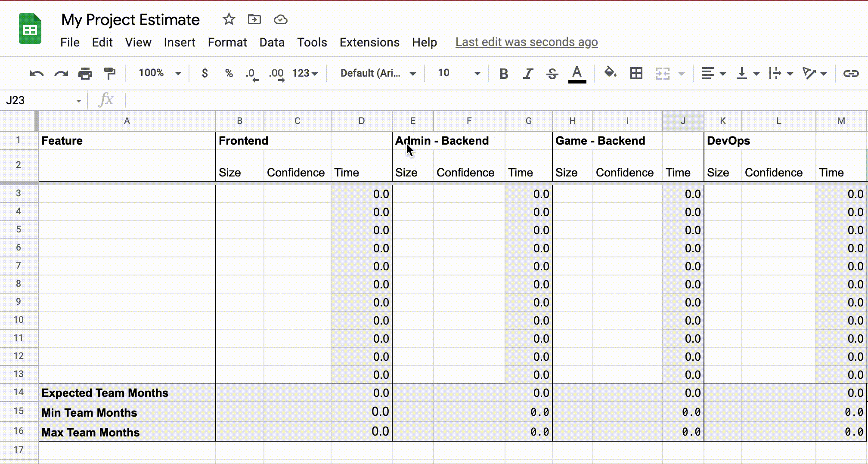Open the Extensions menu
This screenshot has width=868, height=464.
[369, 42]
